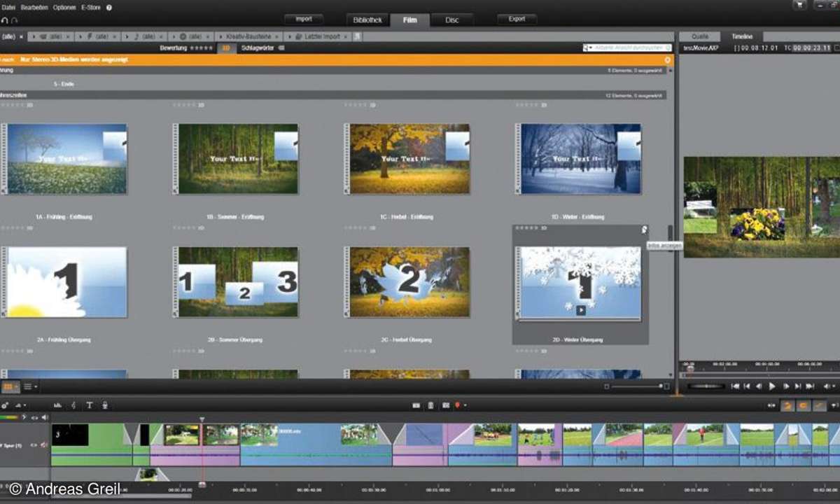This screenshot has height=504, width=840.
Task: Open the Optionen menu
Action: click(65, 7)
